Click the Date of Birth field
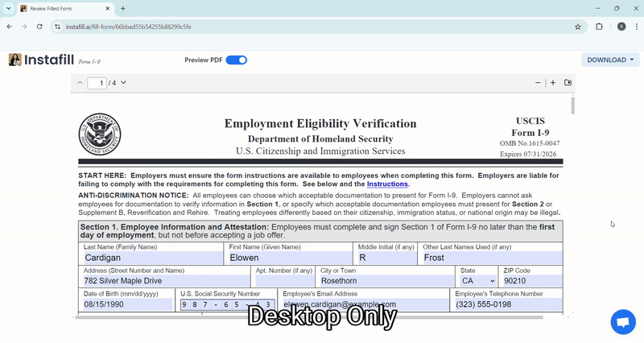Viewport: 644px width, 343px height. 127,304
